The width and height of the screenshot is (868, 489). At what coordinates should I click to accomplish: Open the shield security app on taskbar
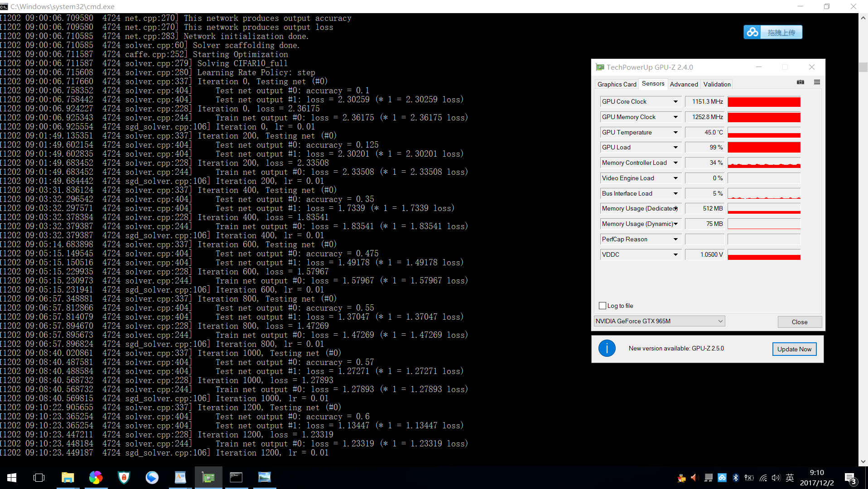124,478
